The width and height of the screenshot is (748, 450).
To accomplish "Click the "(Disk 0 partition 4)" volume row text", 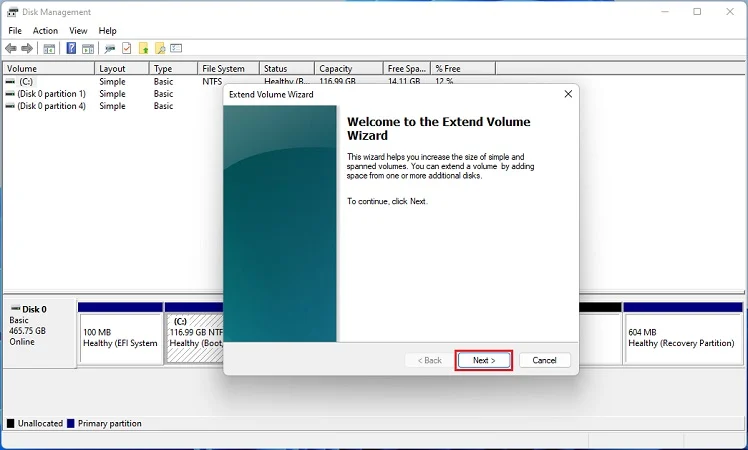I will (x=52, y=106).
